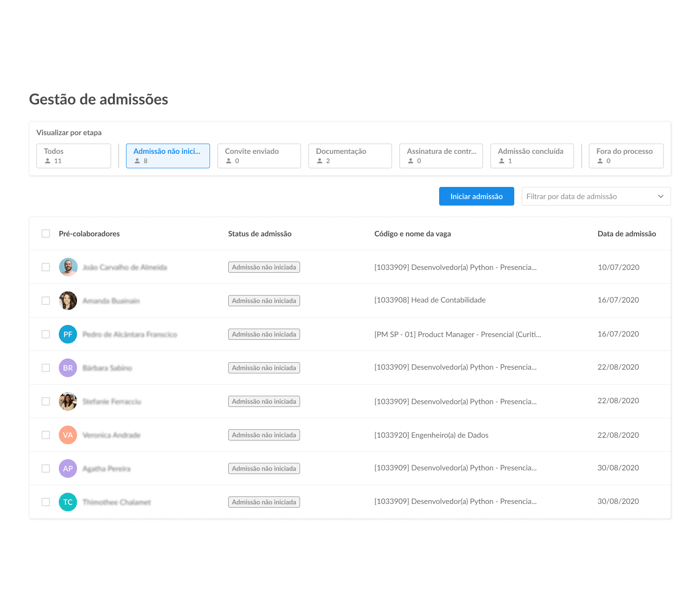The image size is (700, 606).
Task: Expand the date filter chevron arrow
Action: tap(661, 196)
